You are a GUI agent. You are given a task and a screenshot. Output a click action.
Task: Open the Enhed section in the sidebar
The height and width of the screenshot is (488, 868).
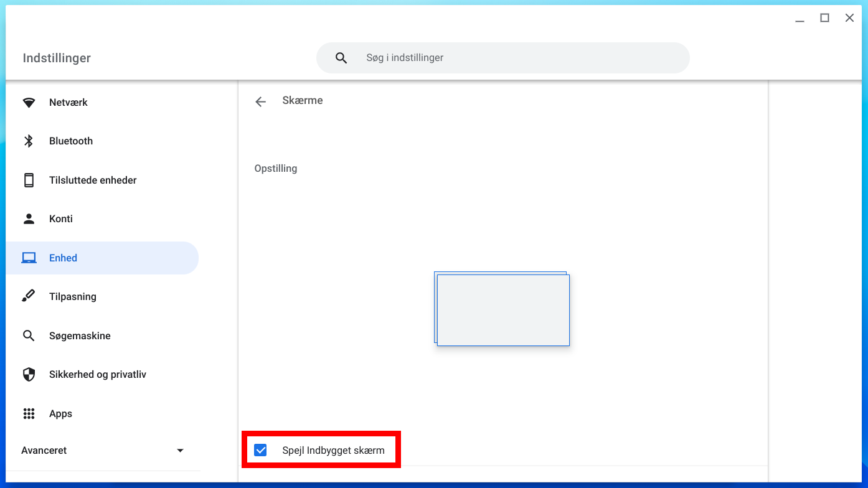pyautogui.click(x=64, y=258)
